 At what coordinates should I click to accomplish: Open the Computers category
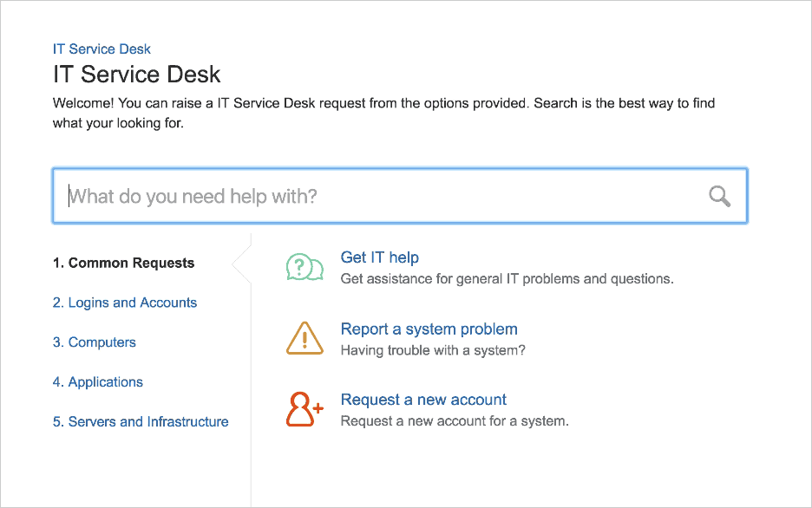click(x=95, y=342)
